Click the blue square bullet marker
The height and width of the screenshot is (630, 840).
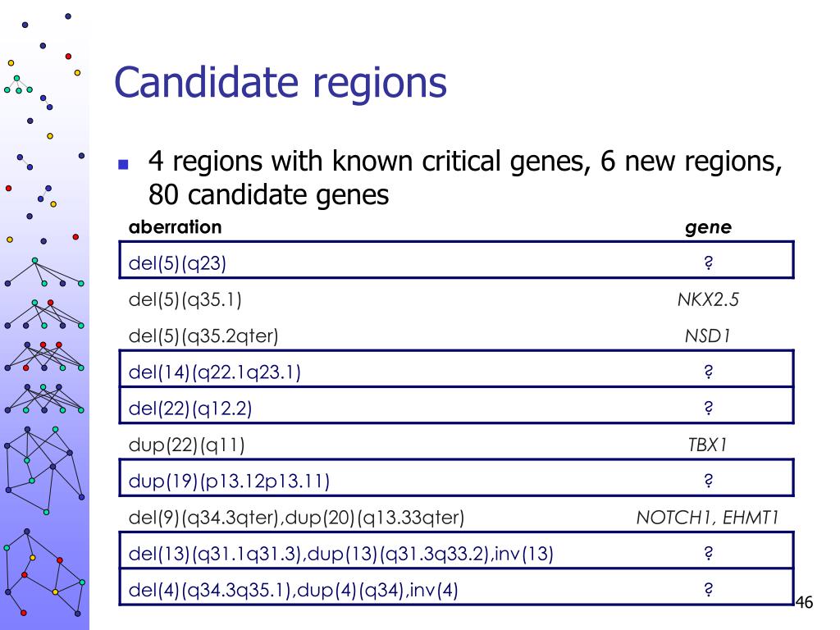[x=123, y=164]
